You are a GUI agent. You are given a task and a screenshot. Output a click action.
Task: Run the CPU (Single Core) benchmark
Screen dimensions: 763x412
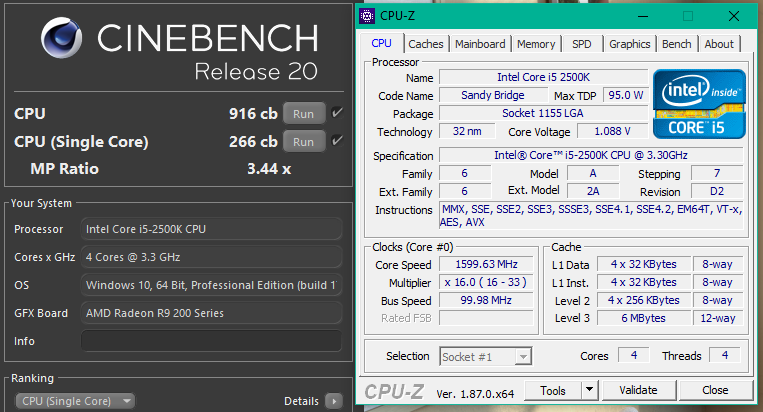point(304,142)
